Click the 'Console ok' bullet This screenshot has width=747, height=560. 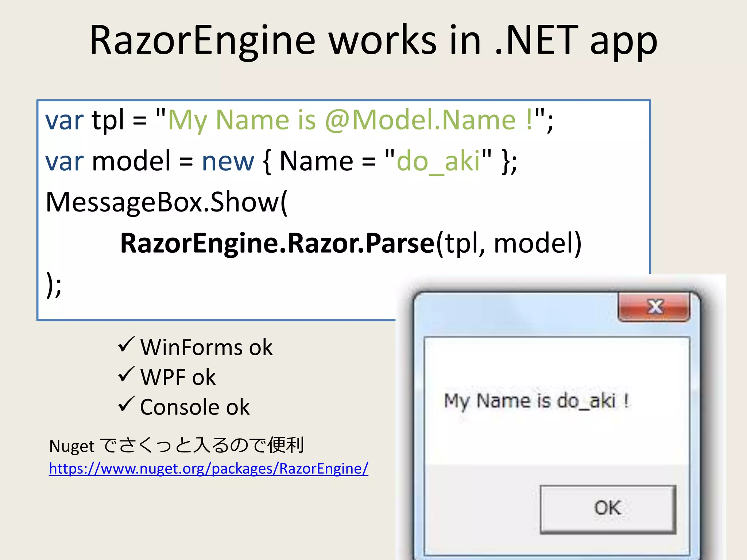(184, 407)
